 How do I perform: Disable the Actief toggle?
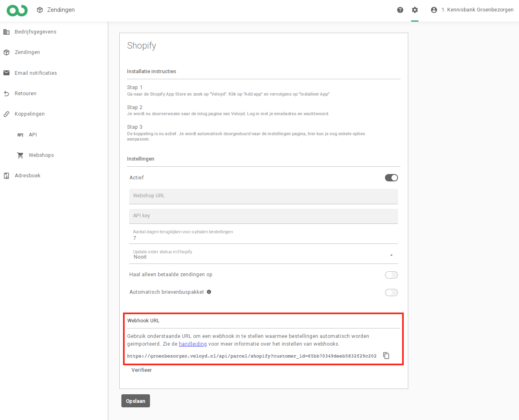point(391,178)
